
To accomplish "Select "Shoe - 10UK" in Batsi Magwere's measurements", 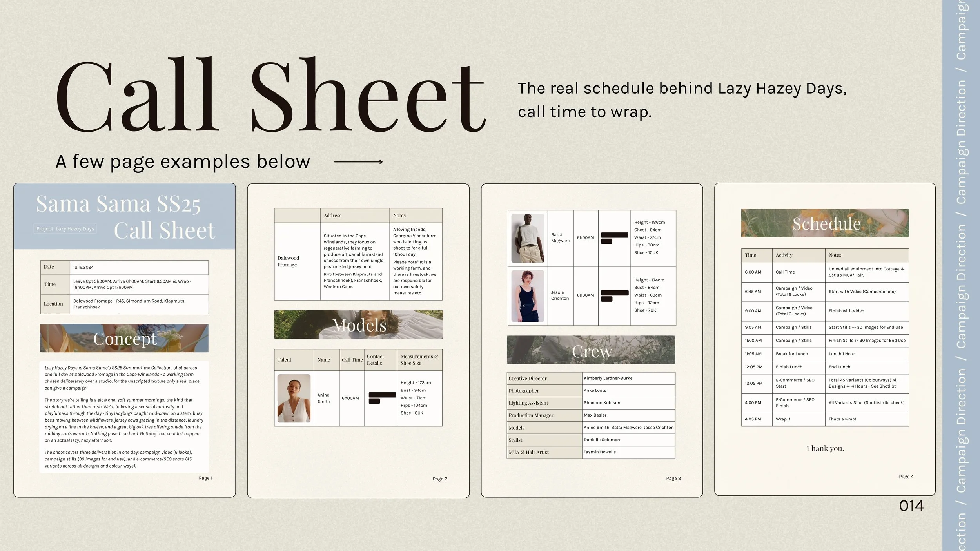I will click(x=646, y=253).
